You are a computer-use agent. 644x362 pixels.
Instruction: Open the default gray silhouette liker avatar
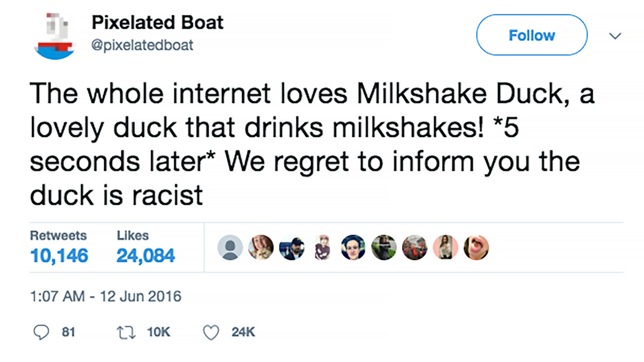230,247
